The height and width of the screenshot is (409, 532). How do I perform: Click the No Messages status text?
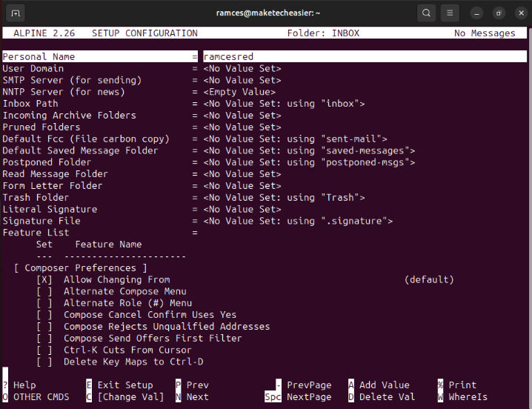pos(485,33)
